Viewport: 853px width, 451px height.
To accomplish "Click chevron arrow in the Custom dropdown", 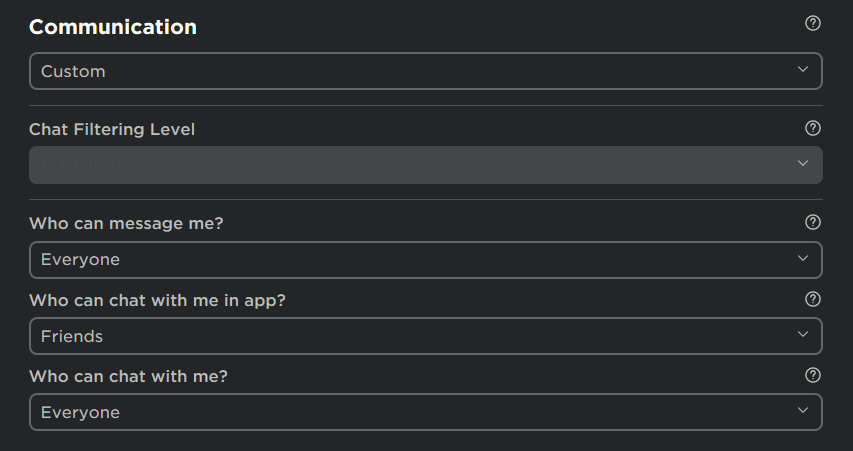I will tap(802, 69).
